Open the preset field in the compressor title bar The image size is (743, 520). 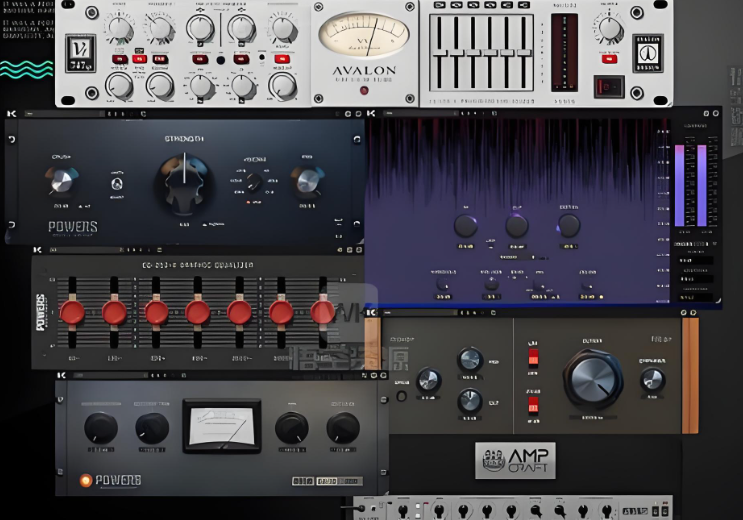110,375
